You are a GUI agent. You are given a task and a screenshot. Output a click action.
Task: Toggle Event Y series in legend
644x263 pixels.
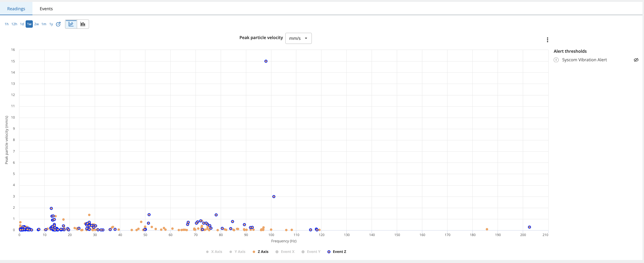(x=311, y=252)
